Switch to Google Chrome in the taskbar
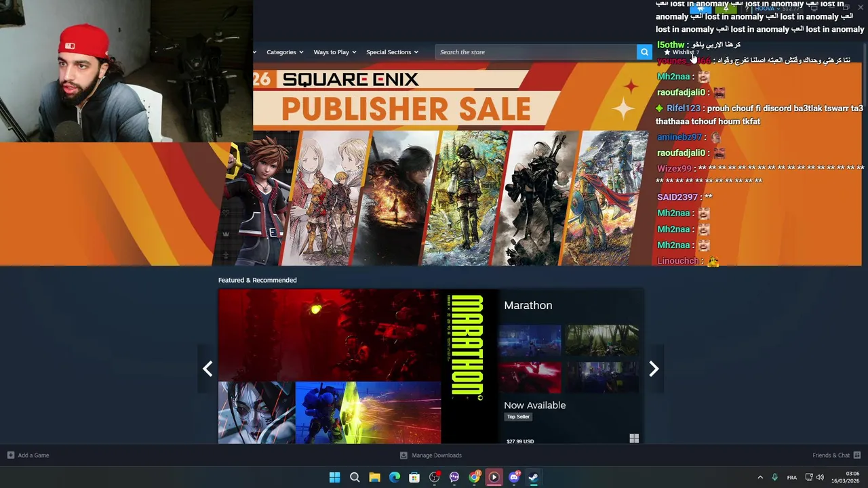The width and height of the screenshot is (868, 488). pos(474,477)
